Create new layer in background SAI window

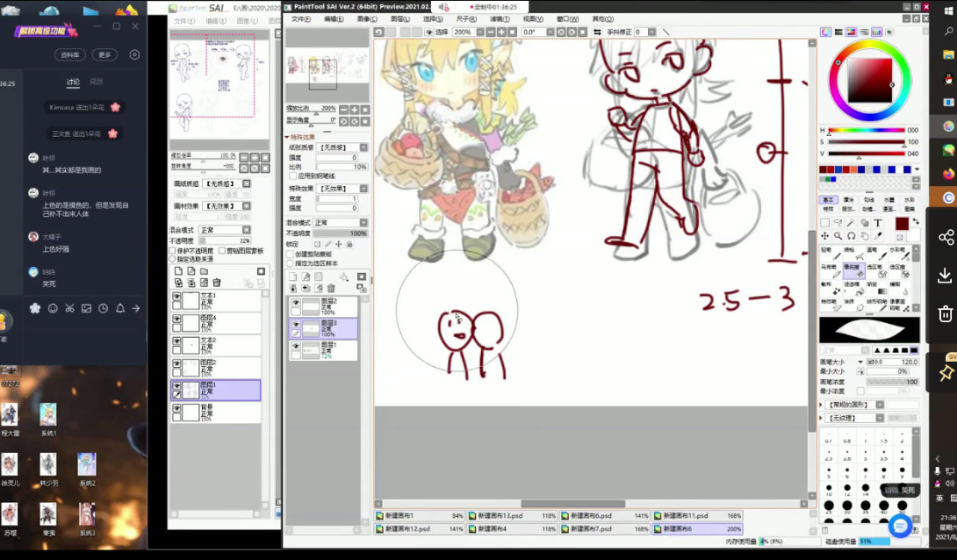178,271
